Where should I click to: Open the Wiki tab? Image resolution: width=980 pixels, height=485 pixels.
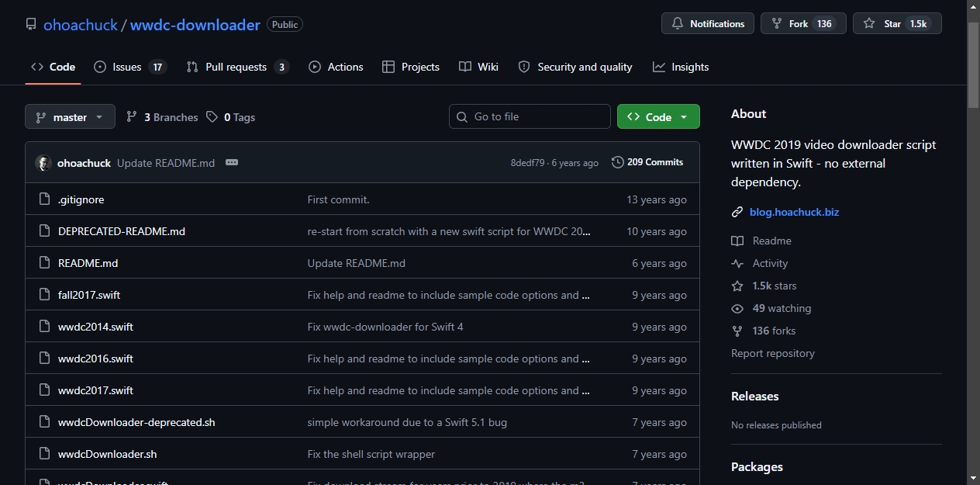[478, 67]
